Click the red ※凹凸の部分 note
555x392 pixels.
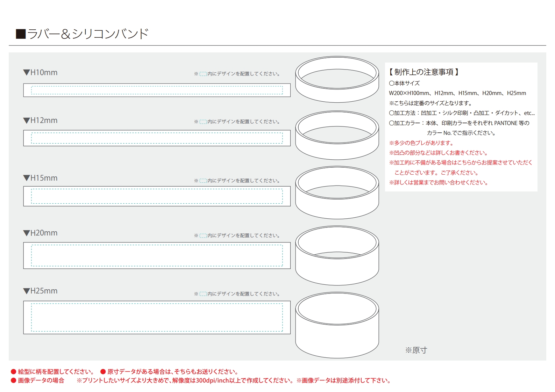439,153
